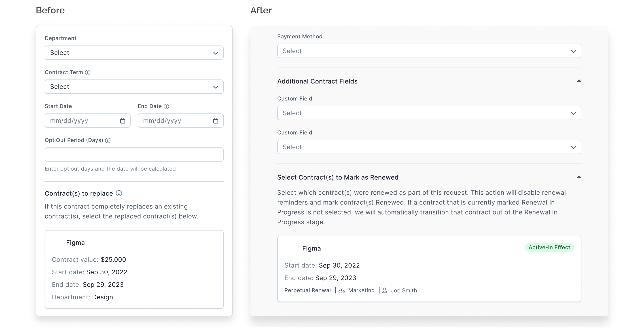Click the Contract(s) to replace info icon
This screenshot has height=332, width=644.
pyautogui.click(x=119, y=193)
